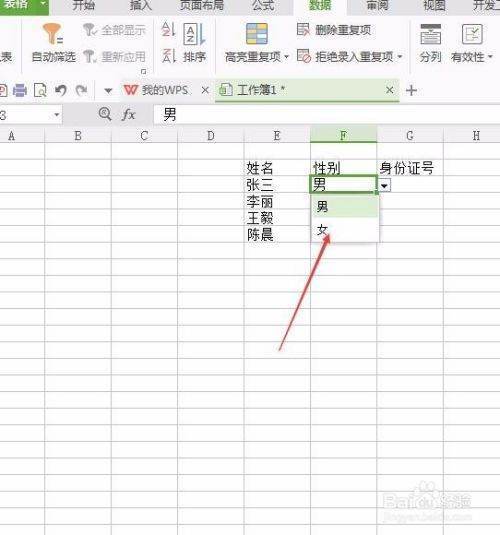
Task: Open the 开始 ribbon tab
Action: [x=84, y=5]
